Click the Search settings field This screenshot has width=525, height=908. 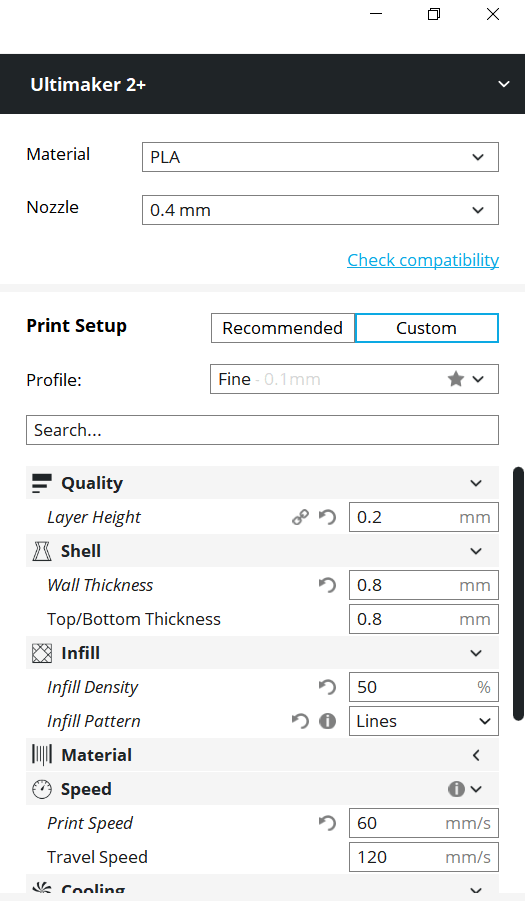click(262, 430)
